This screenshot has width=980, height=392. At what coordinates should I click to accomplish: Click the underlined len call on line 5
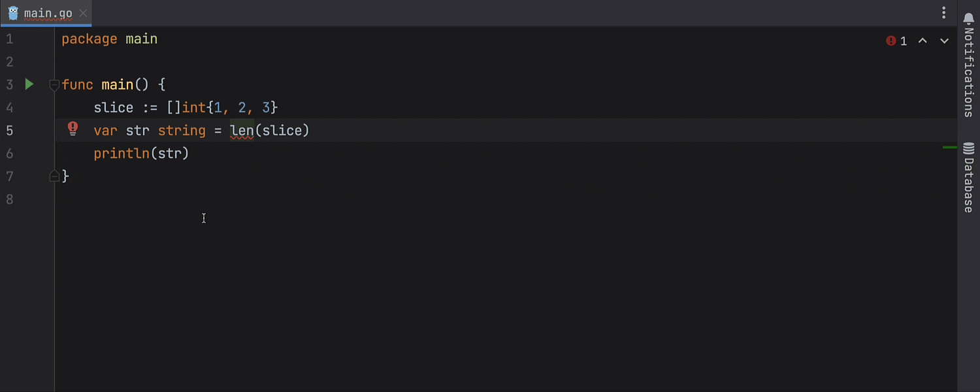pos(241,131)
